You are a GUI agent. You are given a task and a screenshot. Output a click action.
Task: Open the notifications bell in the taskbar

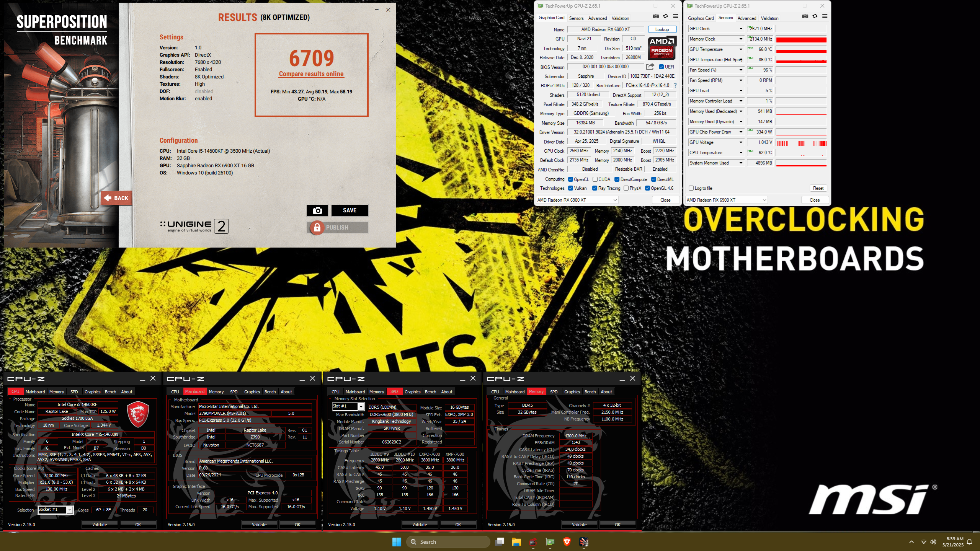click(x=970, y=542)
